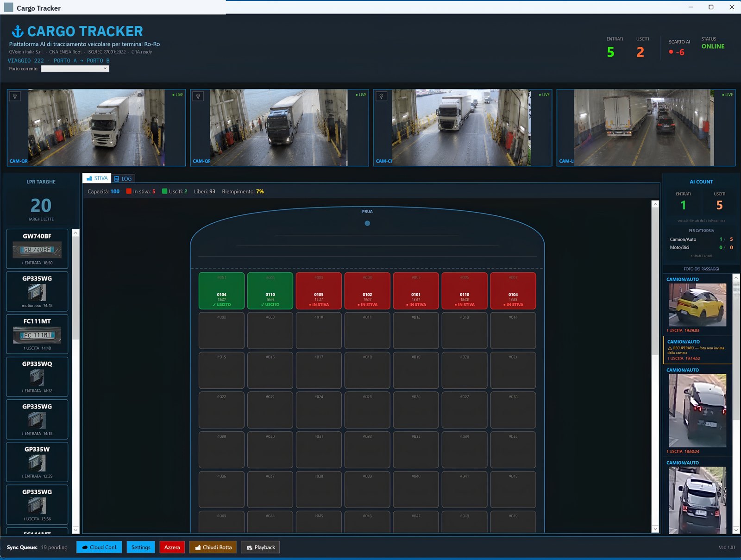
Task: Open the CAM-CC live camera feed
Action: tap(463, 127)
